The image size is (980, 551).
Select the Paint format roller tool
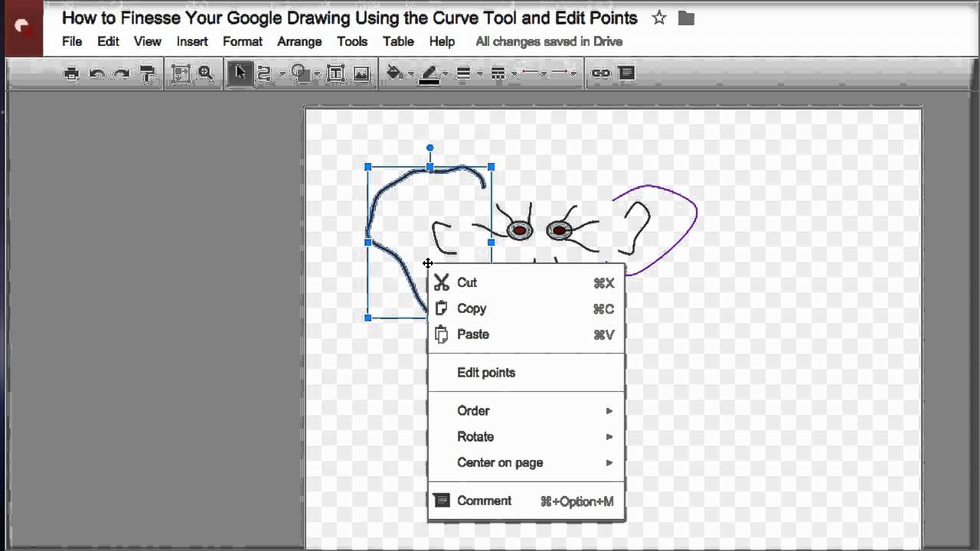(147, 73)
